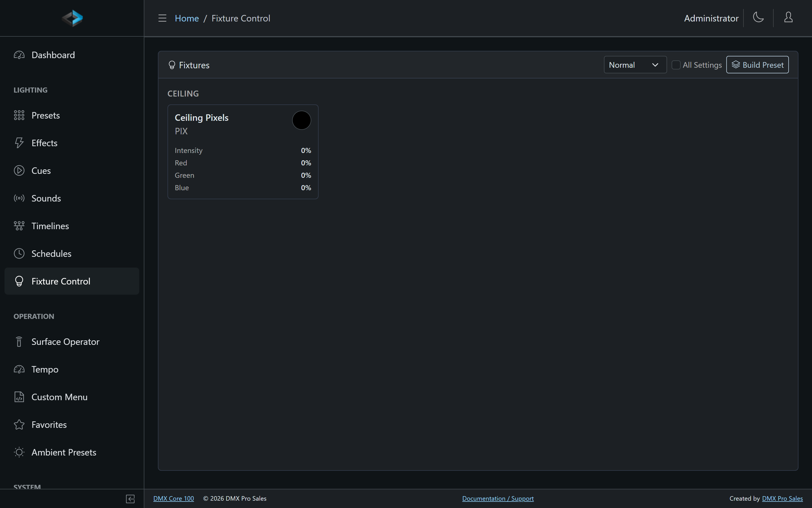Follow the DMX Pro Sales creator link

782,499
